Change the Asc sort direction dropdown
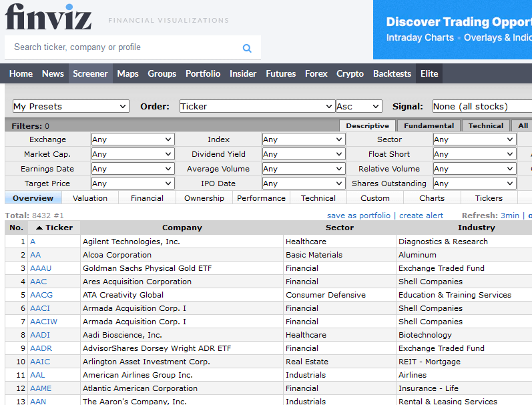This screenshot has height=405, width=532. 358,106
